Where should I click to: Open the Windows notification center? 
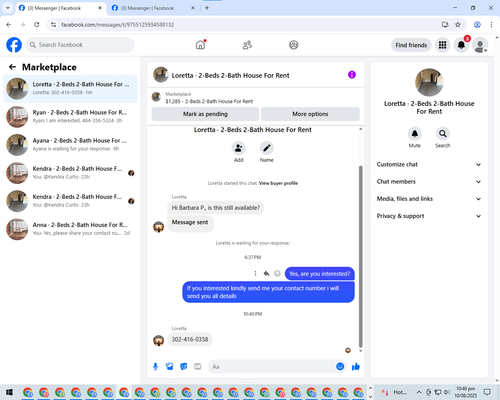tap(487, 392)
